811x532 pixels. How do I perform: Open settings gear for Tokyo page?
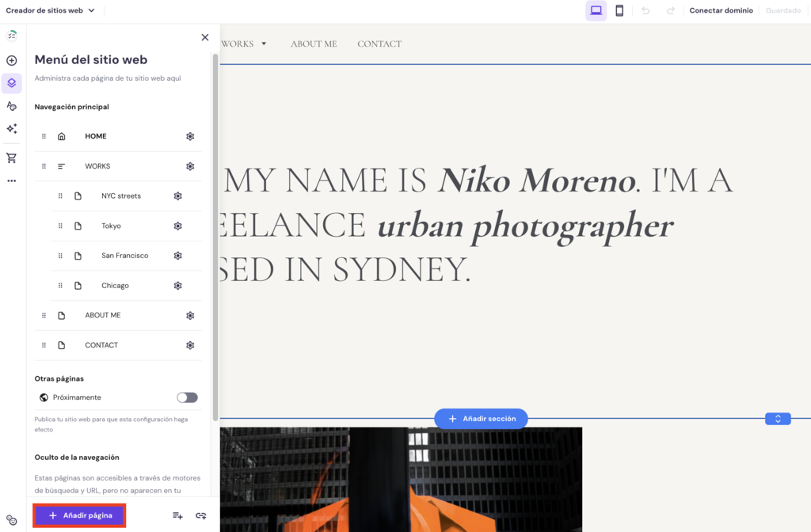click(178, 226)
